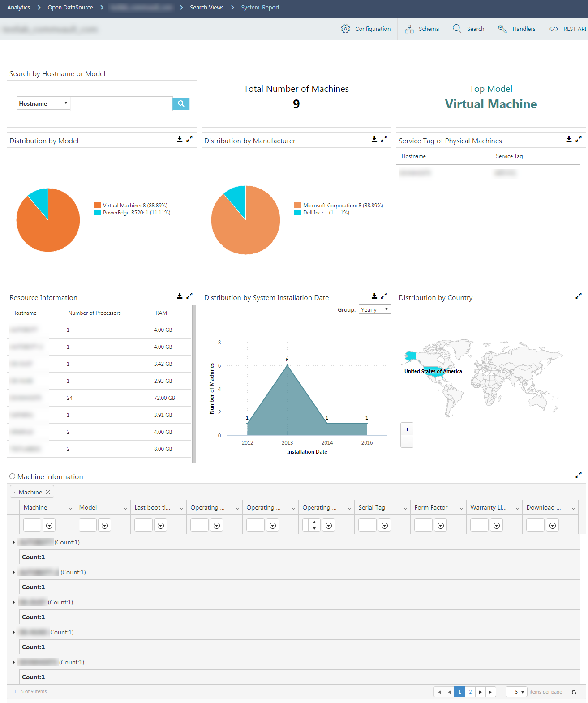Click the 72.00 GB RAM cell
Screen dimensions: 588x703
tap(164, 398)
